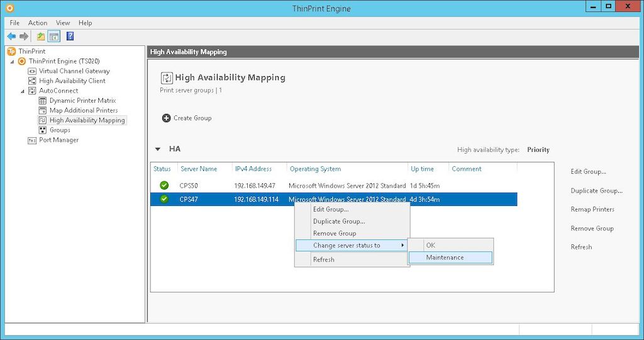
Task: Click Duplicate Group... in the right panel
Action: [597, 190]
